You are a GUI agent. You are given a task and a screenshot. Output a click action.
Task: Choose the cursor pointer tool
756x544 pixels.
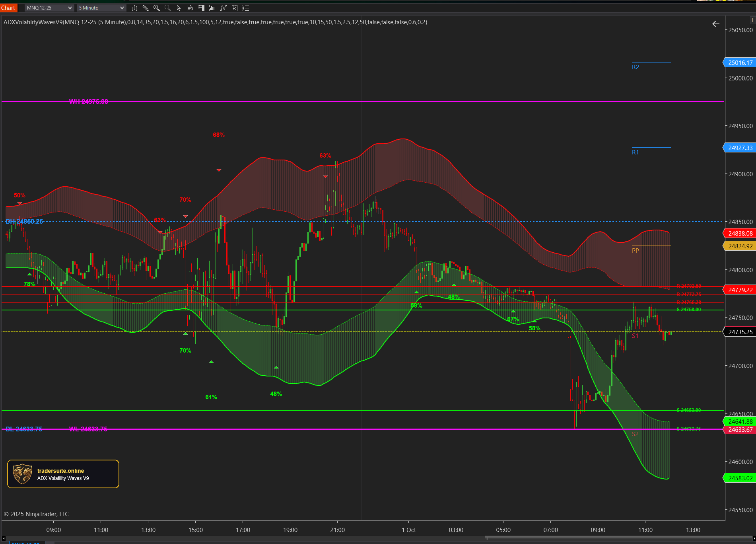(179, 8)
